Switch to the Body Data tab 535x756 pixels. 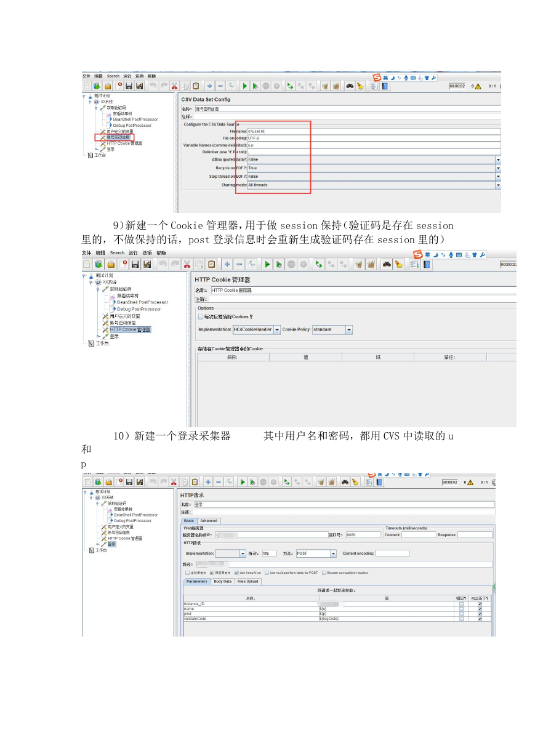tap(222, 581)
